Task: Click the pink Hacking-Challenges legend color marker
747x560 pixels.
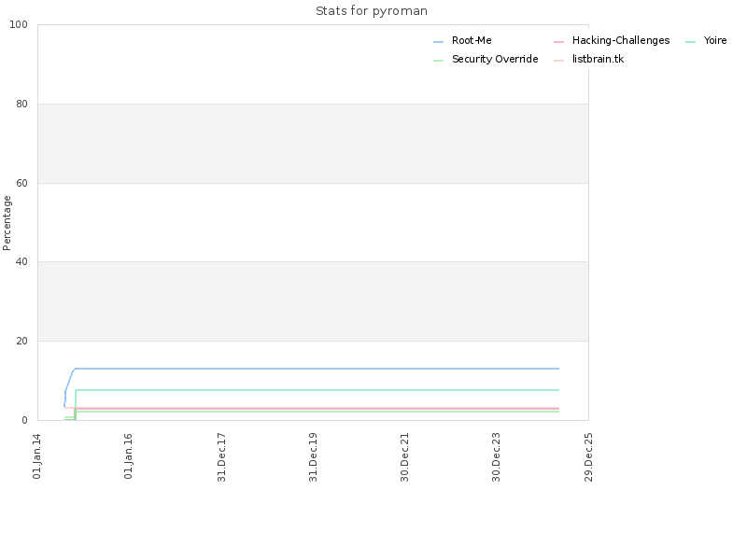Action: (x=558, y=42)
